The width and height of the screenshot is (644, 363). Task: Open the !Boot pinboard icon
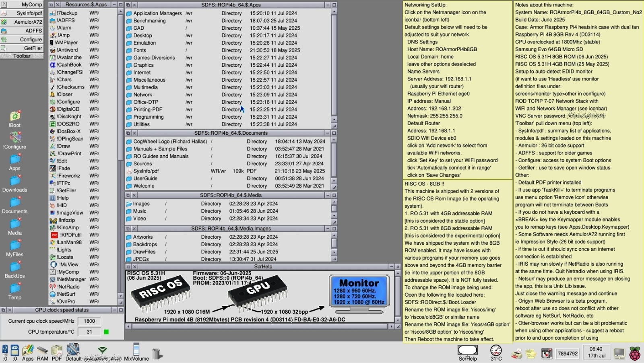[x=15, y=119]
